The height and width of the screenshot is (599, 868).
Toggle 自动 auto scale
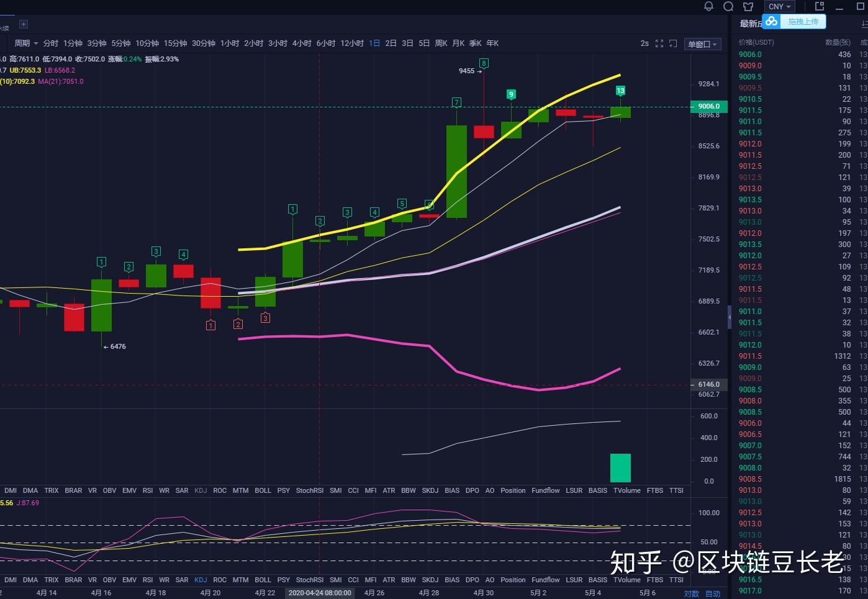click(713, 594)
